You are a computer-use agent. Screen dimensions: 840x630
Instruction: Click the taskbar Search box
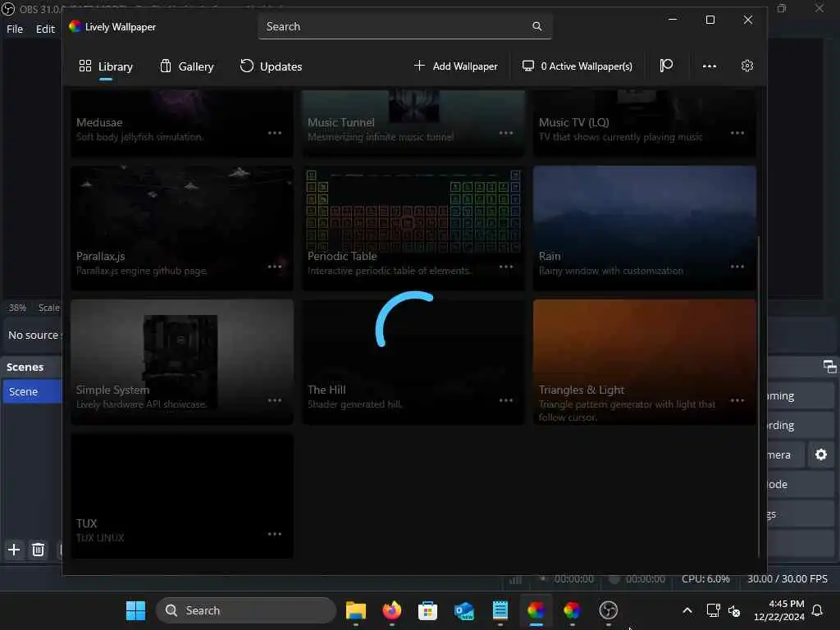[246, 610]
